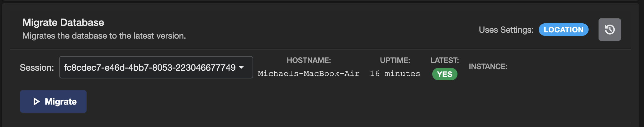Click the play triangle on Migrate
This screenshot has height=127, width=644.
click(36, 101)
